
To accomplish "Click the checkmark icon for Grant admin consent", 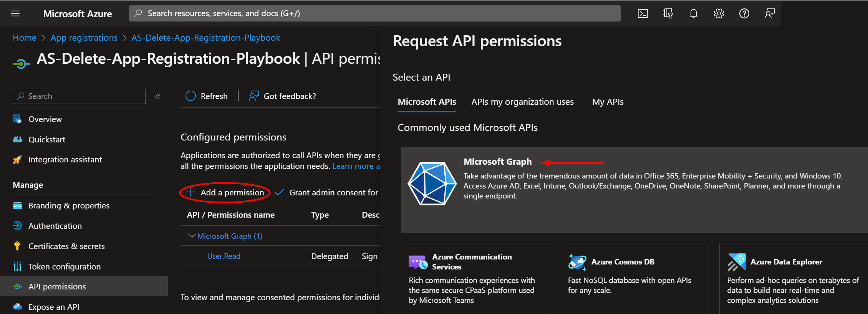I will 279,192.
